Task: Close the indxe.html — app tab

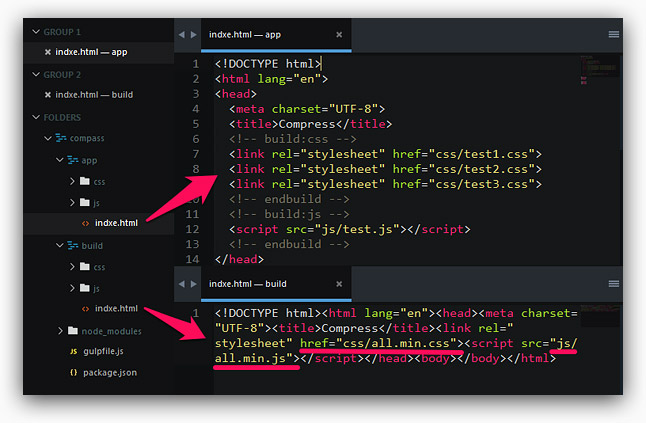Action: [340, 34]
